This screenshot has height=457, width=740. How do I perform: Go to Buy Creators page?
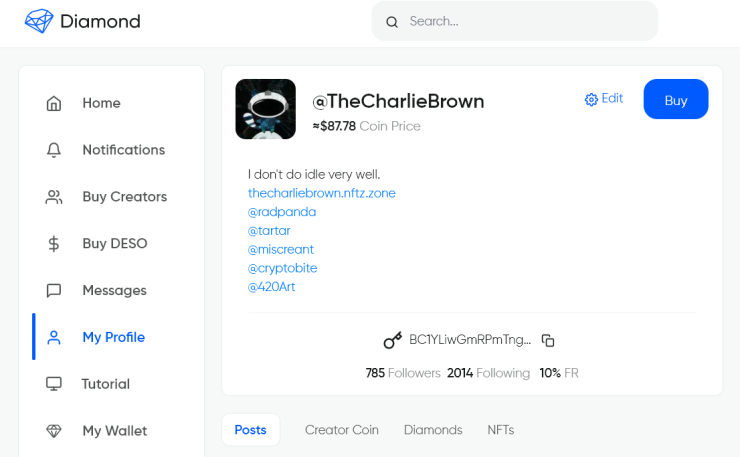point(125,197)
